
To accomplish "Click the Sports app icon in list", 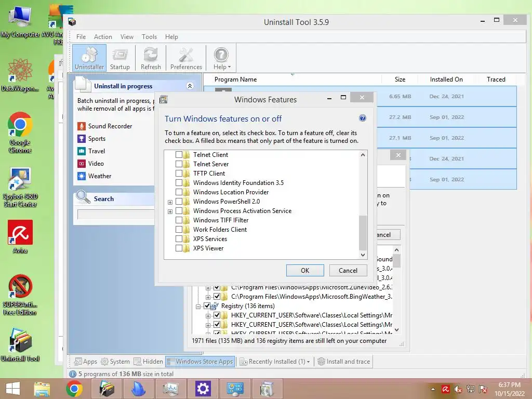I will [x=82, y=138].
